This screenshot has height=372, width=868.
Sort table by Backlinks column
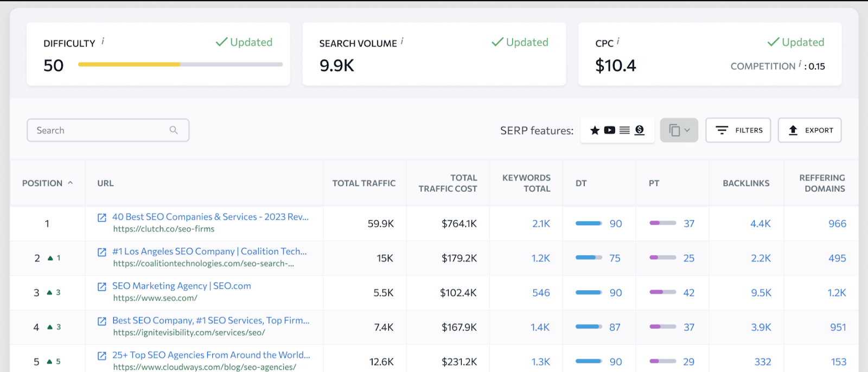coord(746,183)
